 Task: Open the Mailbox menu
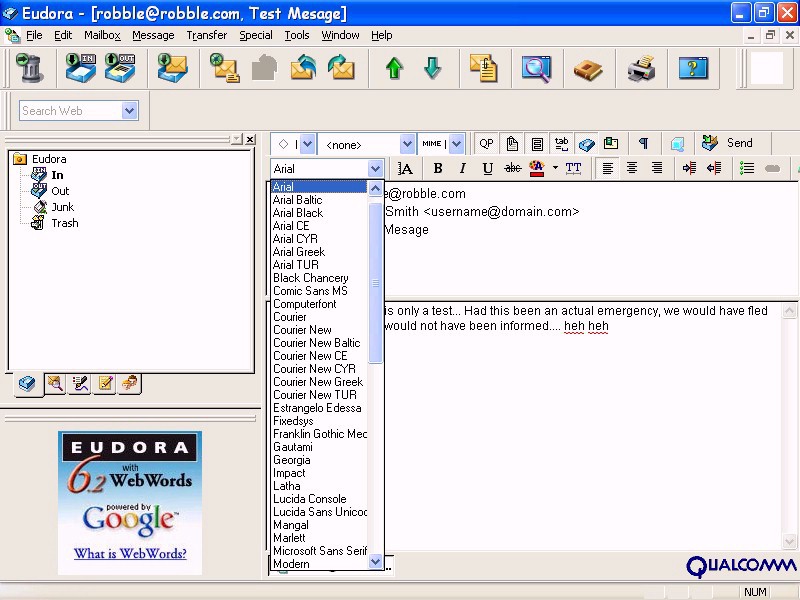point(103,35)
